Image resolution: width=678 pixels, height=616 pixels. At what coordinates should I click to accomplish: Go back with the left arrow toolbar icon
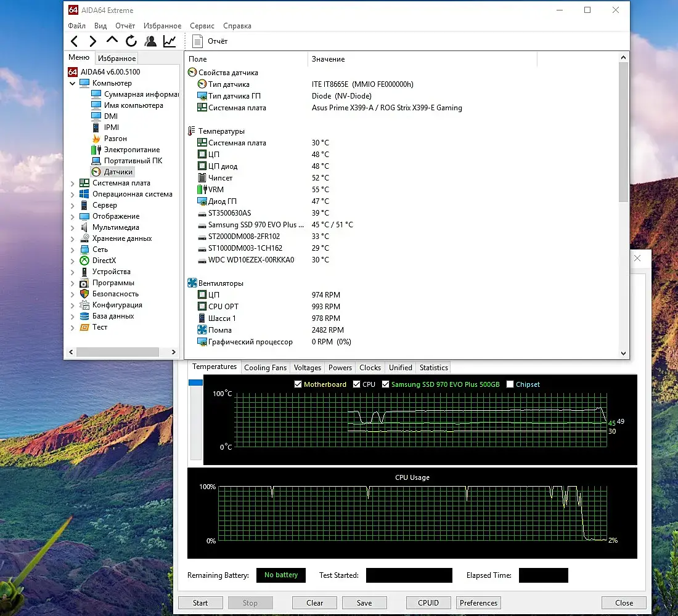tap(75, 41)
